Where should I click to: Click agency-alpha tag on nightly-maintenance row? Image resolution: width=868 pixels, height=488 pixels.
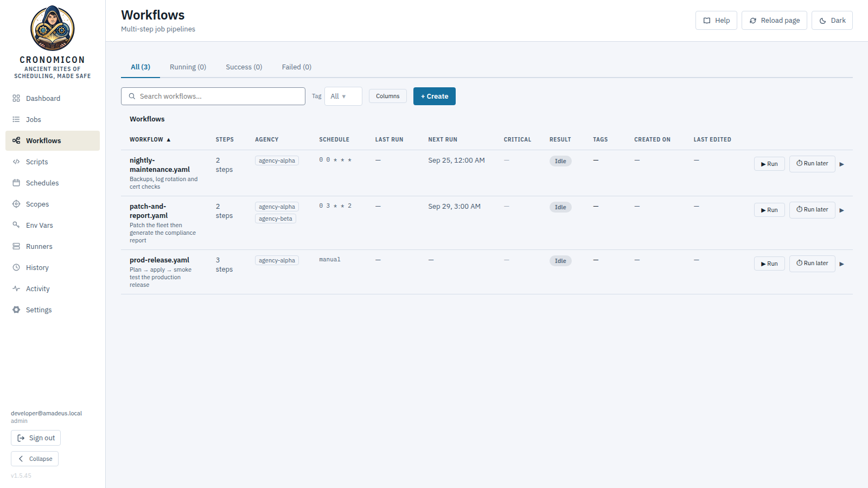(277, 160)
